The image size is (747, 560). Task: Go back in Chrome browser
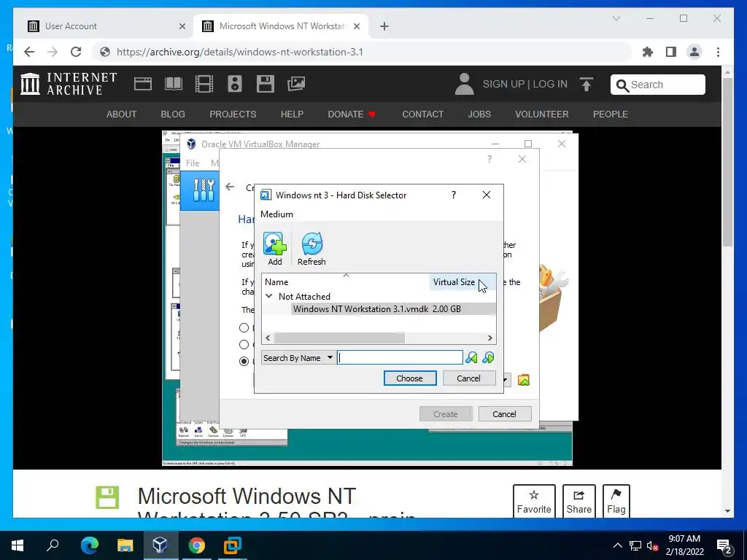[x=29, y=52]
